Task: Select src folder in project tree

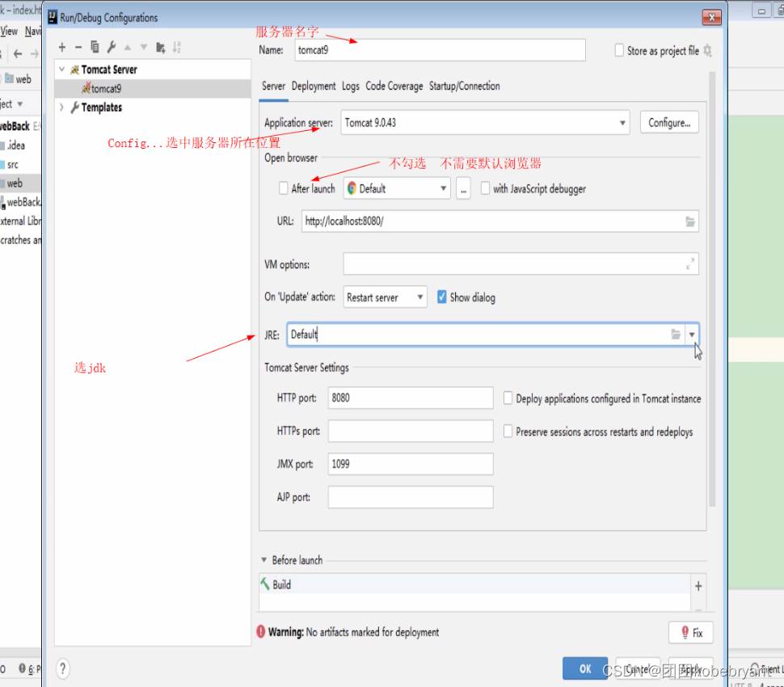Action: click(x=13, y=165)
